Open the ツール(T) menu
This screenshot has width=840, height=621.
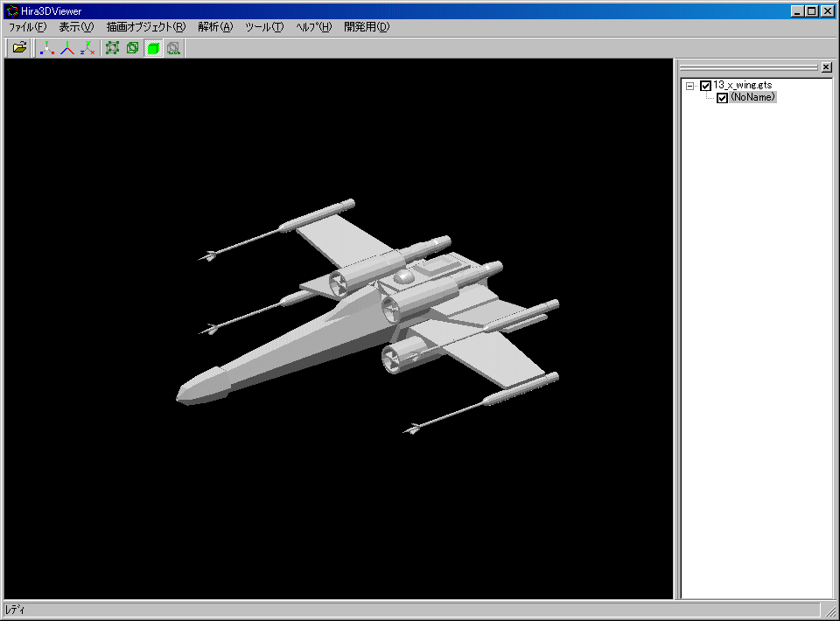(264, 27)
